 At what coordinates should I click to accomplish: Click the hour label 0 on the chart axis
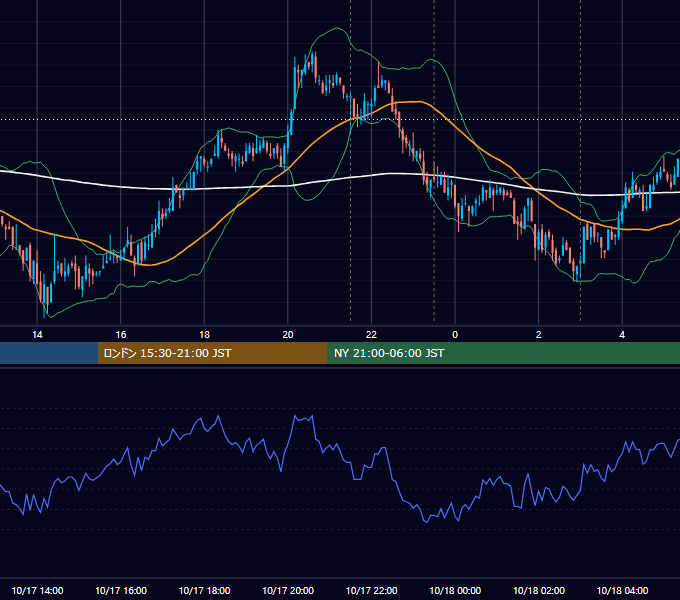[455, 335]
